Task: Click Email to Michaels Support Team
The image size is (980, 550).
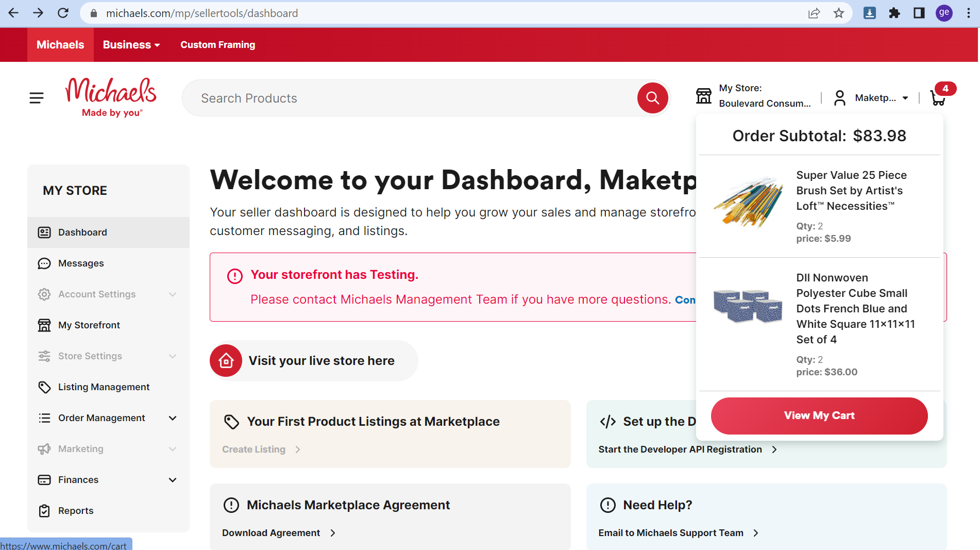Action: 671,533
